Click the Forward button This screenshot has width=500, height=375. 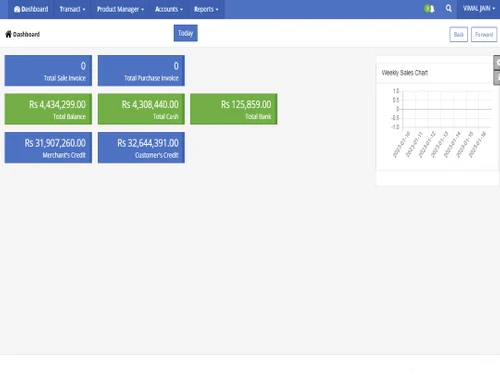[484, 34]
